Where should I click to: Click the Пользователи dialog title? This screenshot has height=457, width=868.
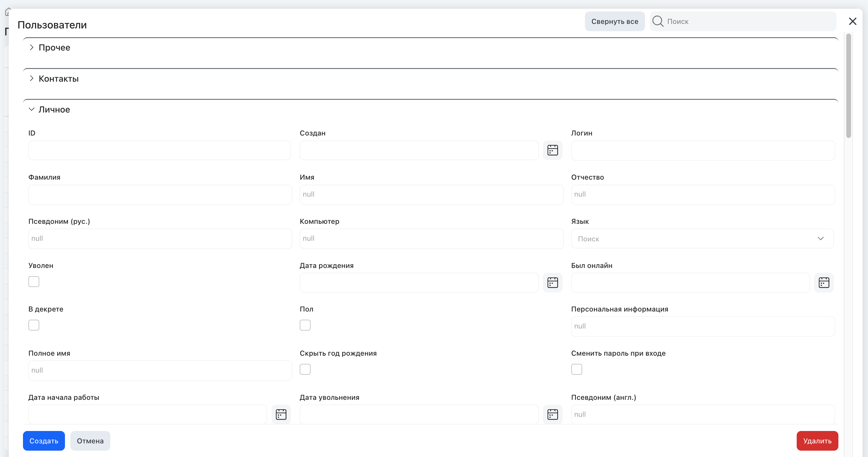click(52, 25)
